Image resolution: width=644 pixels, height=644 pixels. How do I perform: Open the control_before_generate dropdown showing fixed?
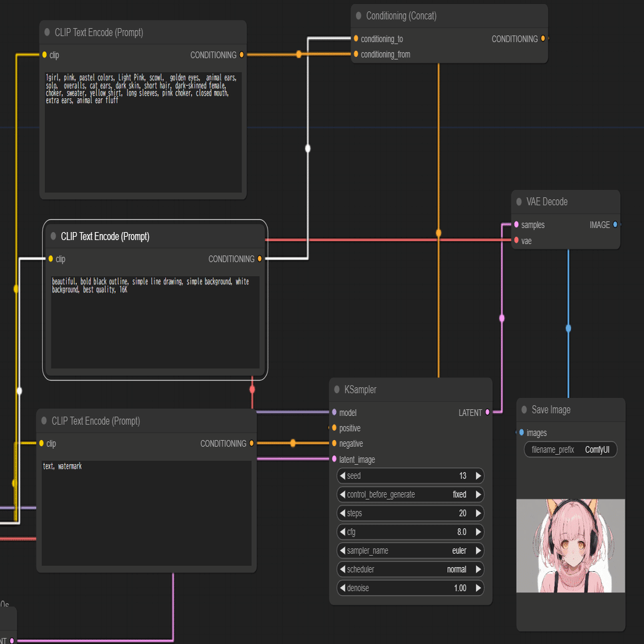pos(411,494)
